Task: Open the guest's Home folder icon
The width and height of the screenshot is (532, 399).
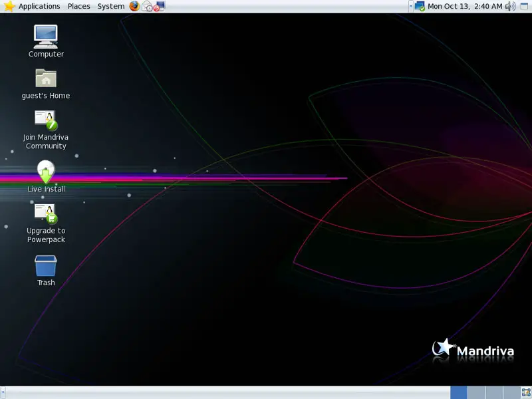Action: point(46,84)
